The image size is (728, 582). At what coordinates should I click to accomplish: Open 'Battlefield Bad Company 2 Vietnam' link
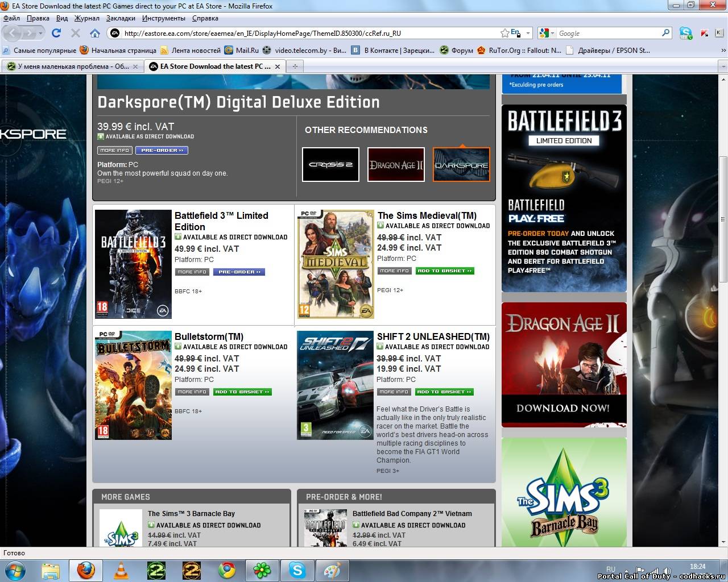pos(412,513)
